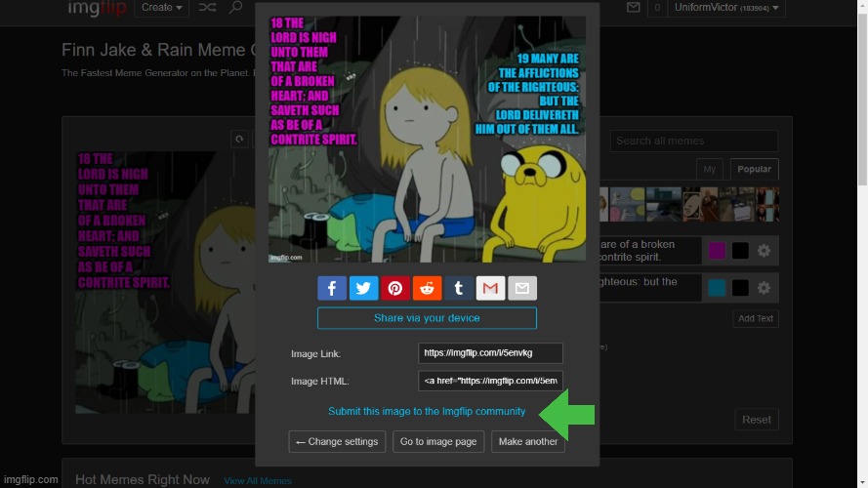The image size is (868, 488).
Task: Pick the black outline swatch, second text row
Action: 740,288
